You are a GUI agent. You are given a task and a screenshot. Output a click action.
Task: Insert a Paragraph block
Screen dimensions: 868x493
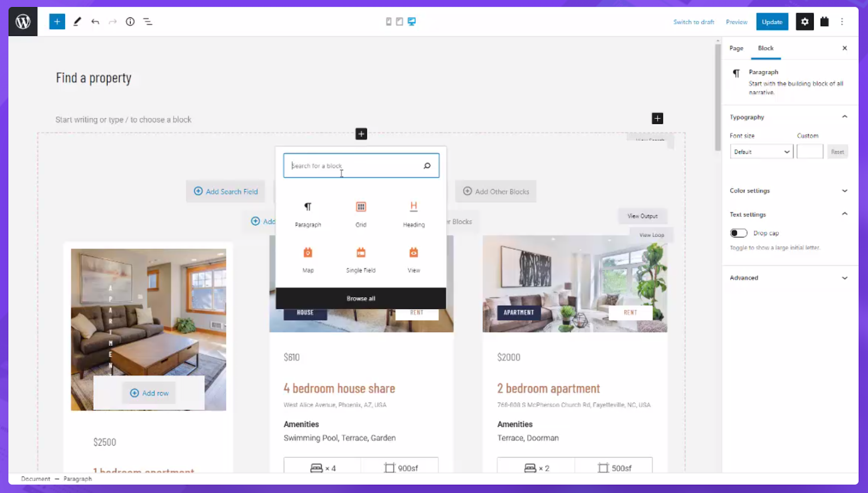(308, 214)
